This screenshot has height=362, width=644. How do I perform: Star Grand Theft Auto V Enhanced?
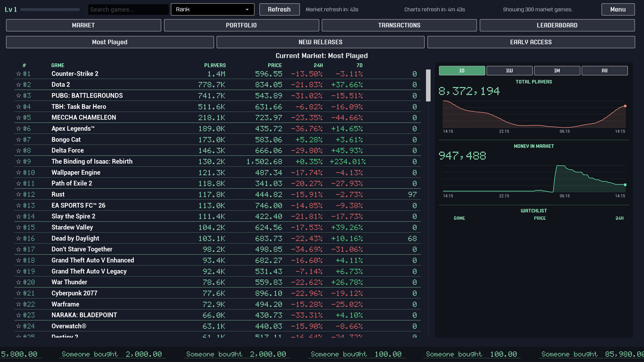pos(19,260)
